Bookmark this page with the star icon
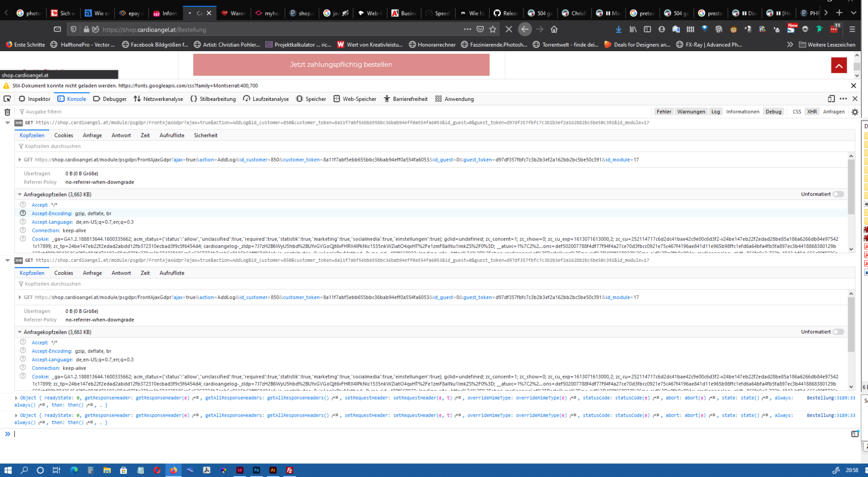 tap(493, 29)
